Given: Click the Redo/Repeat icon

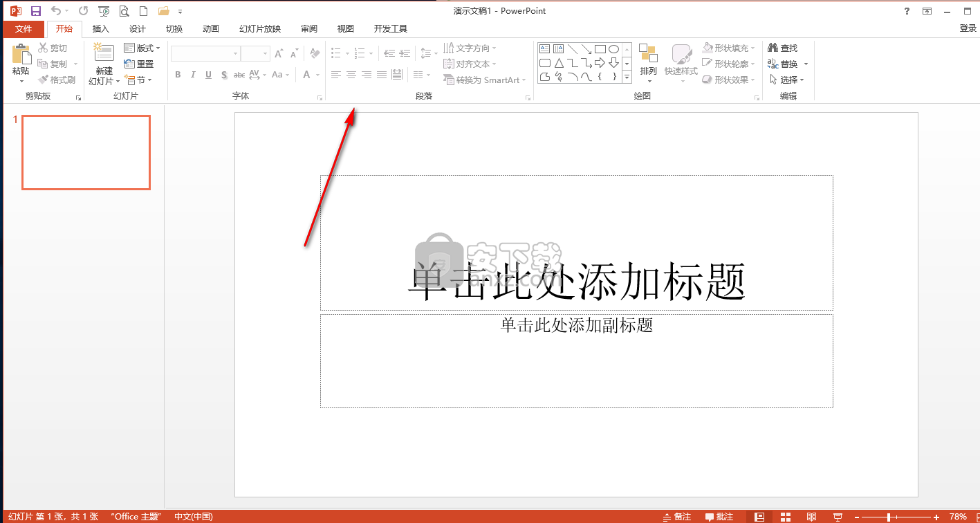Looking at the screenshot, I should tap(83, 11).
